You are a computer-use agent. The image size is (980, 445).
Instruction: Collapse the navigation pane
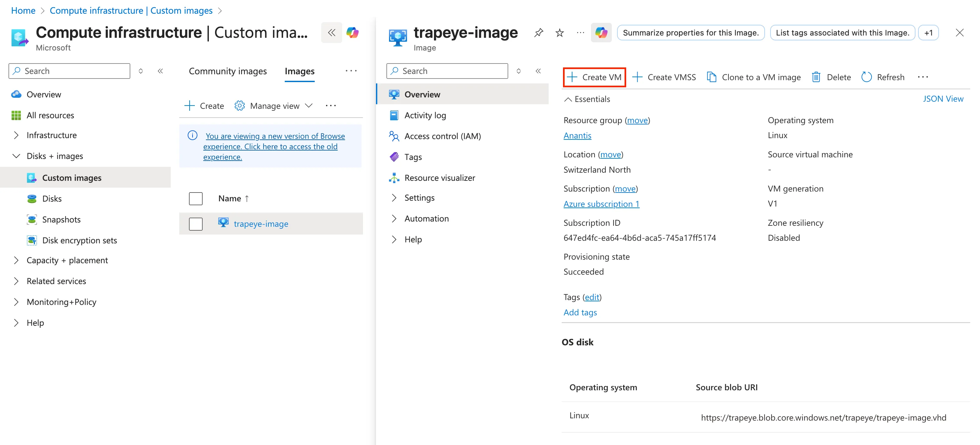[161, 71]
